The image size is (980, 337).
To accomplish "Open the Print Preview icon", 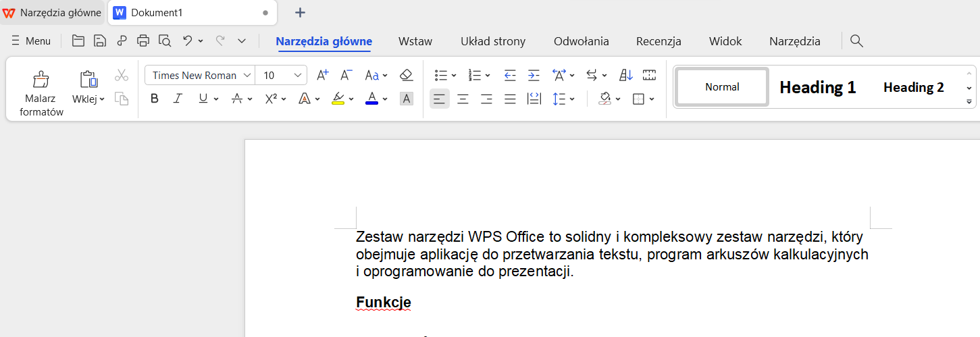I will click(x=165, y=41).
